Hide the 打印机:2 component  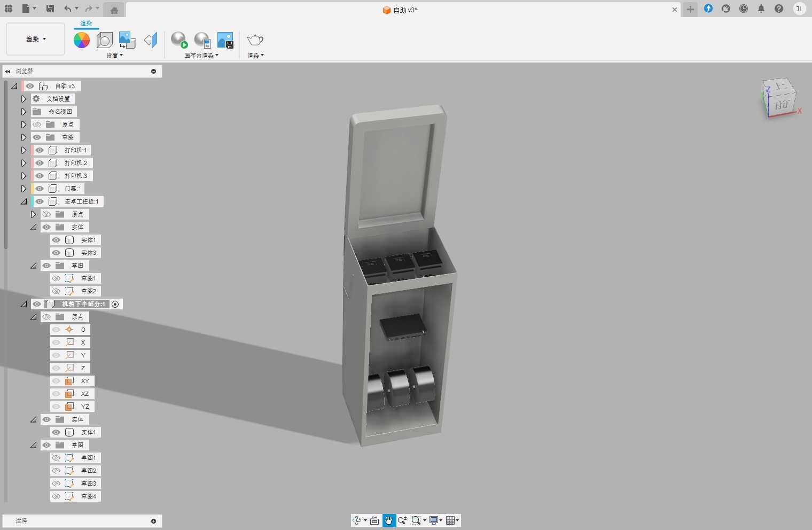point(40,163)
